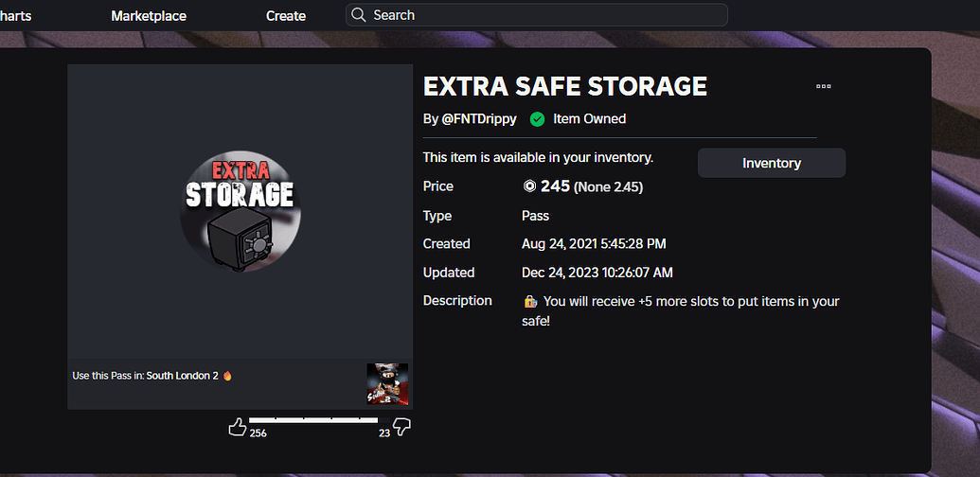Click the 256 likes count
980x477 pixels.
point(258,433)
